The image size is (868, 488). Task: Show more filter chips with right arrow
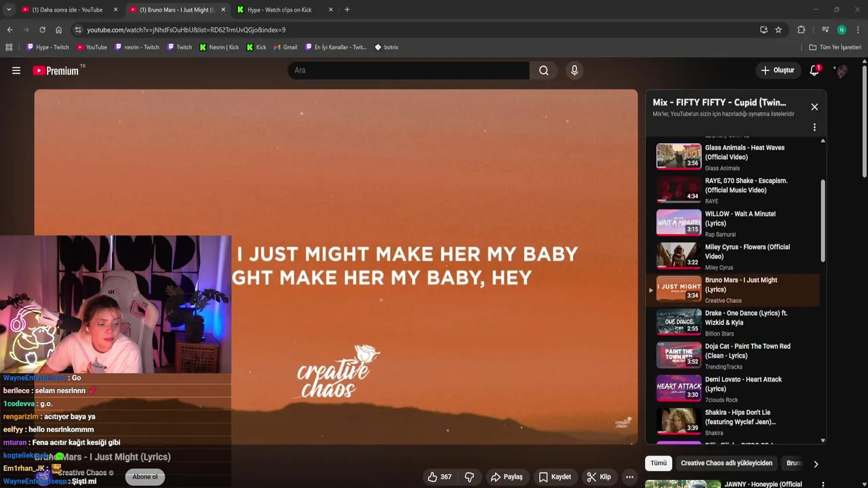pyautogui.click(x=816, y=464)
